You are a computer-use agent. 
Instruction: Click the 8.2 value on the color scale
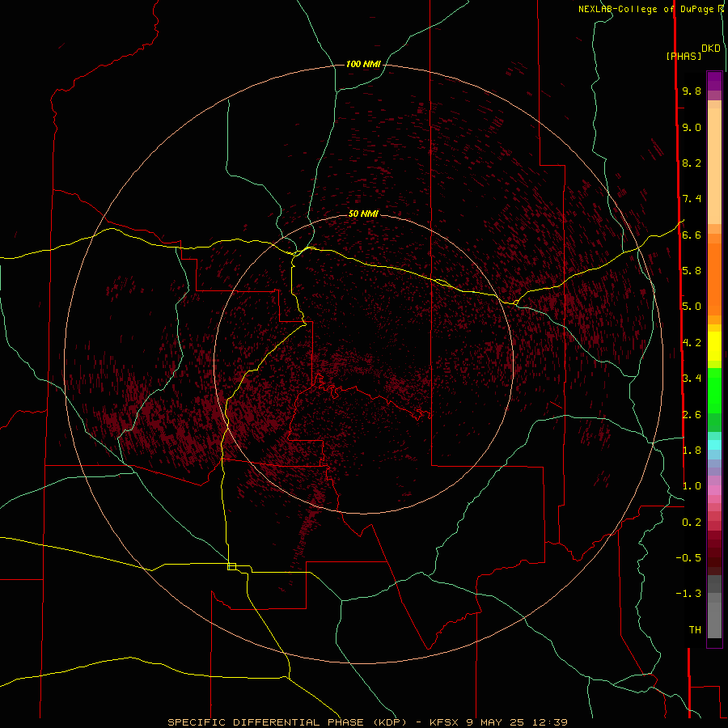pyautogui.click(x=692, y=163)
